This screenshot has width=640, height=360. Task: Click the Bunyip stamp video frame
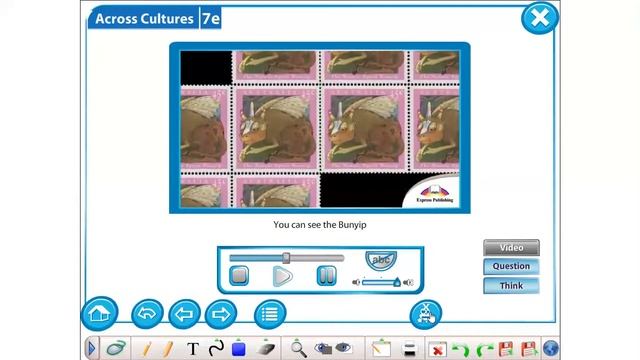320,129
